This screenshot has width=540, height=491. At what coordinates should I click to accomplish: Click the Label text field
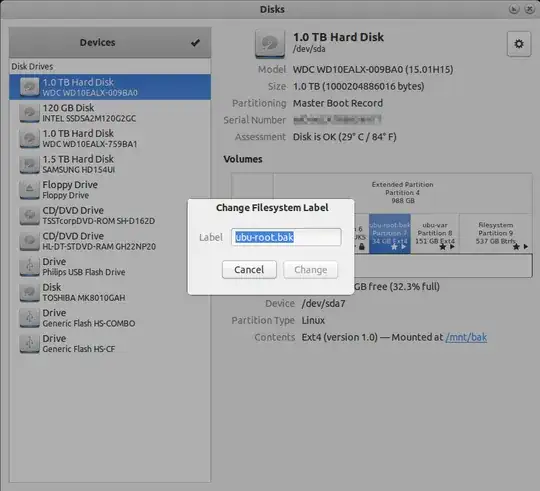(286, 237)
